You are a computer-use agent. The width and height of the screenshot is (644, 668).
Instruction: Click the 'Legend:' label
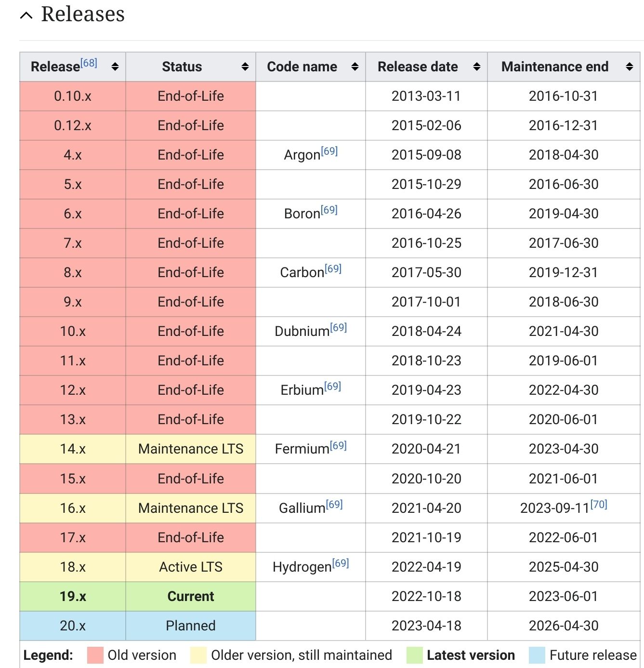[48, 655]
